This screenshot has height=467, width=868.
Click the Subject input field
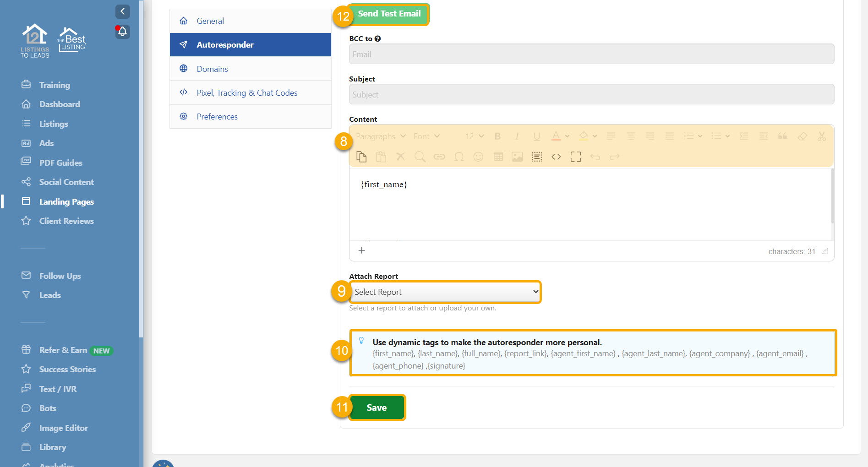(591, 95)
